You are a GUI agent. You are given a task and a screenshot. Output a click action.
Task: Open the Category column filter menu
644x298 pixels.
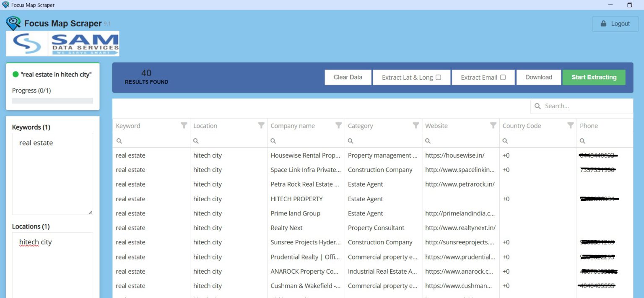416,125
